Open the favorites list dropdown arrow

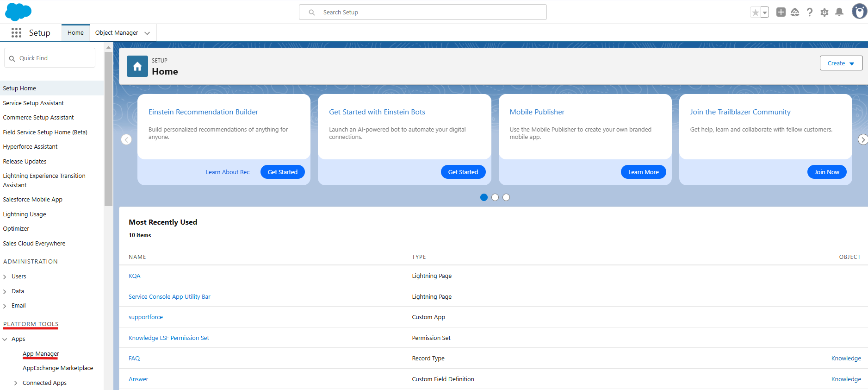765,13
